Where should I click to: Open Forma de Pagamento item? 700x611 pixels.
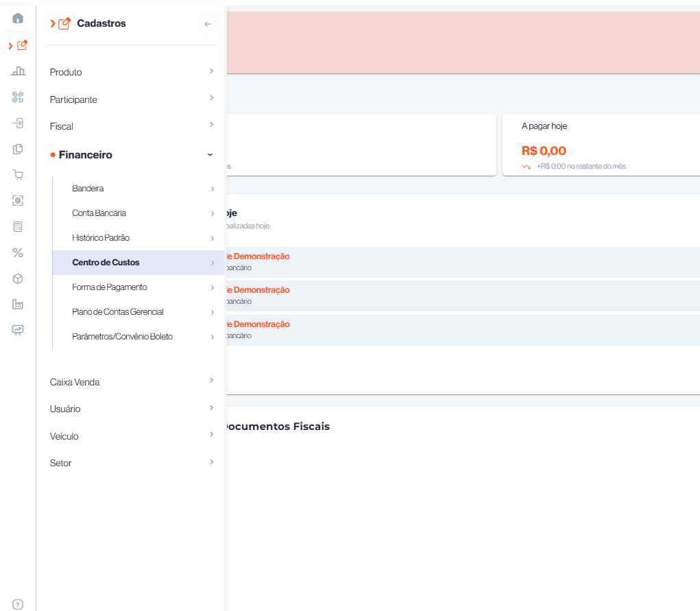(x=137, y=287)
